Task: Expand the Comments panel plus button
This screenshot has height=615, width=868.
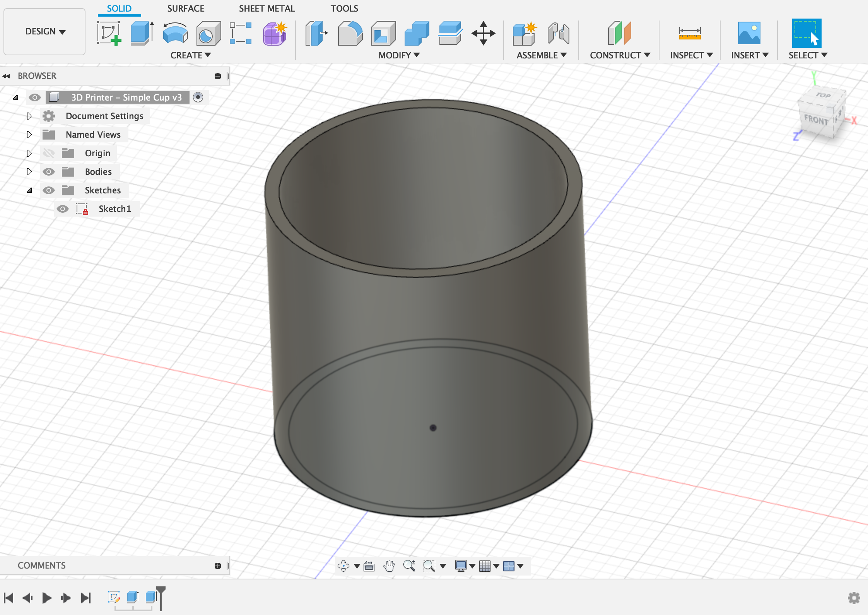Action: point(218,566)
